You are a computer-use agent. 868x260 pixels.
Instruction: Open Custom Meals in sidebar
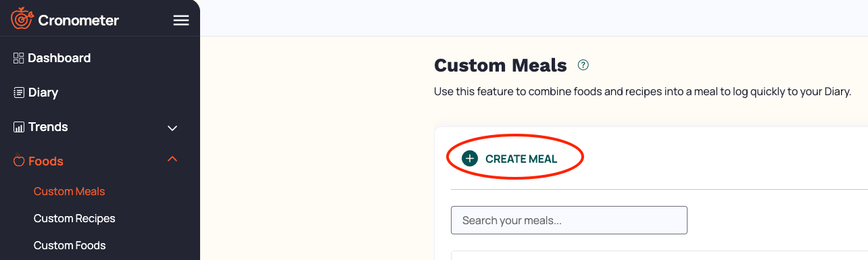pos(70,191)
